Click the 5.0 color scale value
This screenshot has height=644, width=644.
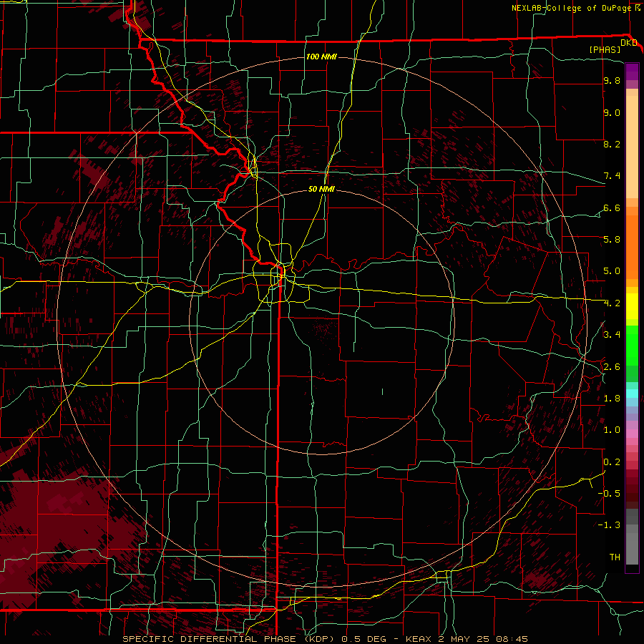612,271
